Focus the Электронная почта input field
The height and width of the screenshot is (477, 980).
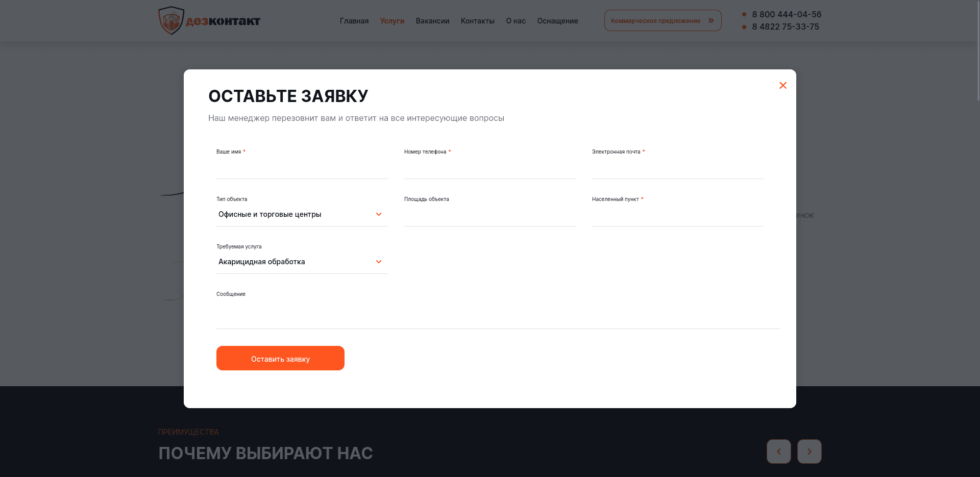678,168
